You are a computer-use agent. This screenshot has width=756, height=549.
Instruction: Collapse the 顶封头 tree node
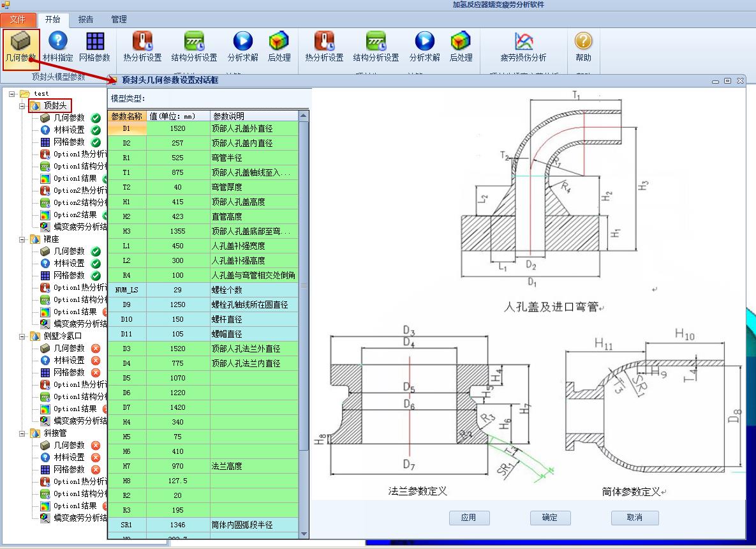pos(22,106)
